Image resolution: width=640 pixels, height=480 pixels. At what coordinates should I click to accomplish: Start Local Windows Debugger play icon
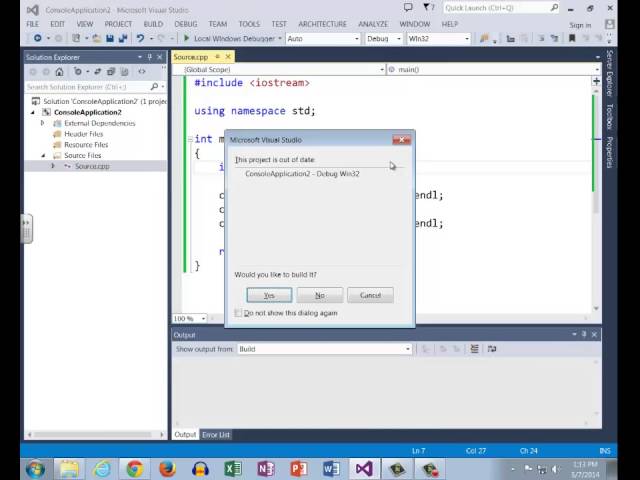(187, 38)
